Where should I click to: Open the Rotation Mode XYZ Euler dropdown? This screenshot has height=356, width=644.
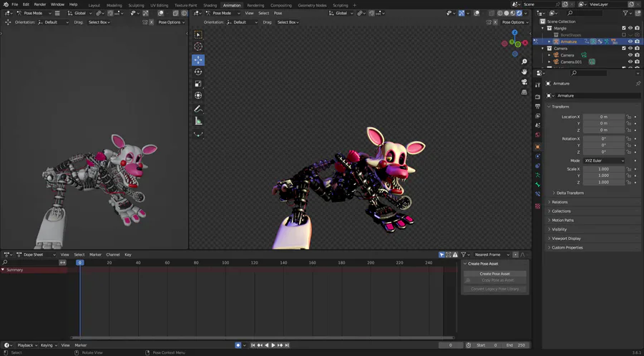(604, 160)
